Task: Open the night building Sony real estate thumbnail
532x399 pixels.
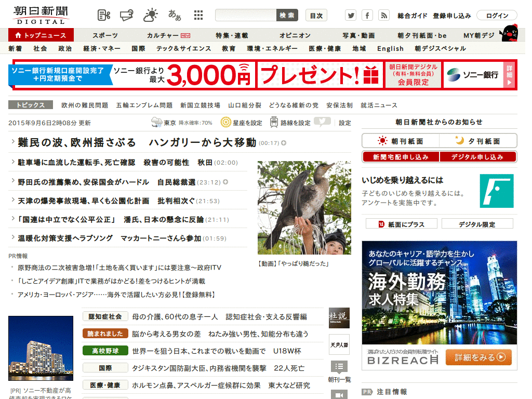Action: coord(41,348)
